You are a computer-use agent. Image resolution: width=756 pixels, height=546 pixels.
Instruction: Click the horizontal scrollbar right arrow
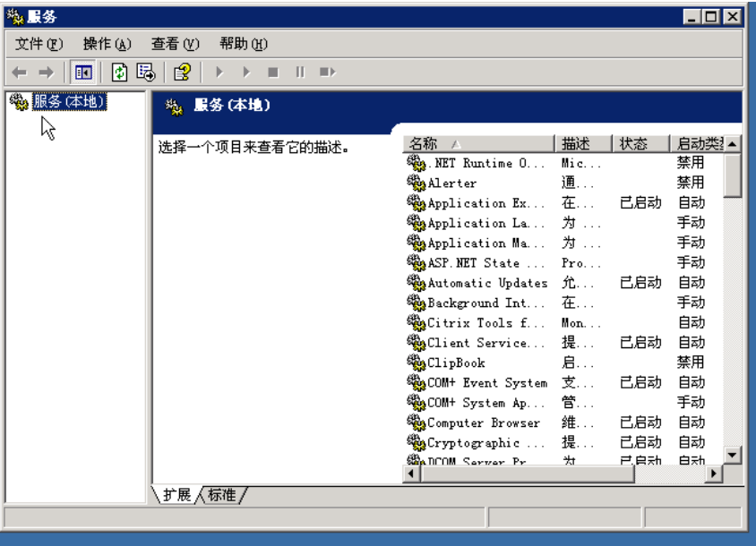(x=714, y=473)
